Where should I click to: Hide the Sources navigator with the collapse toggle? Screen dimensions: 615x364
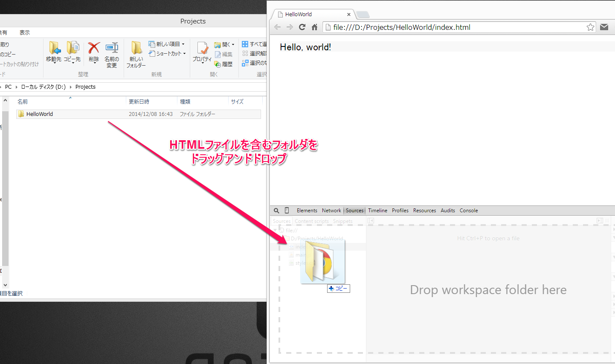[370, 220]
